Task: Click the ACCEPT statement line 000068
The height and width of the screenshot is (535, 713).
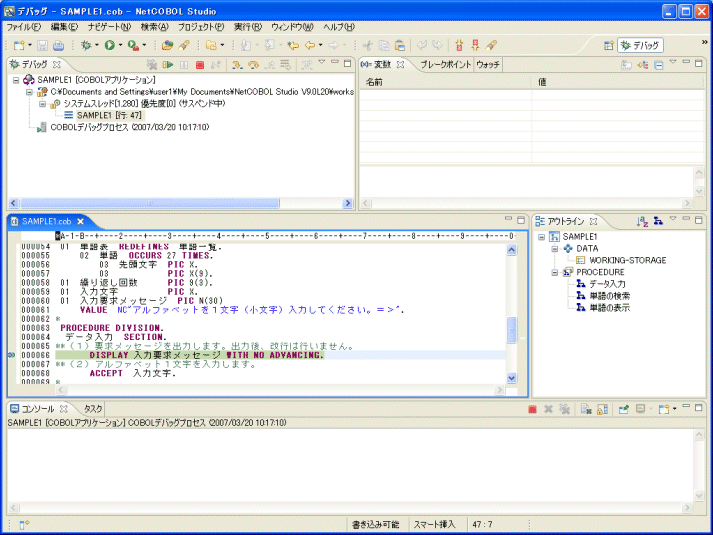Action: (132, 373)
